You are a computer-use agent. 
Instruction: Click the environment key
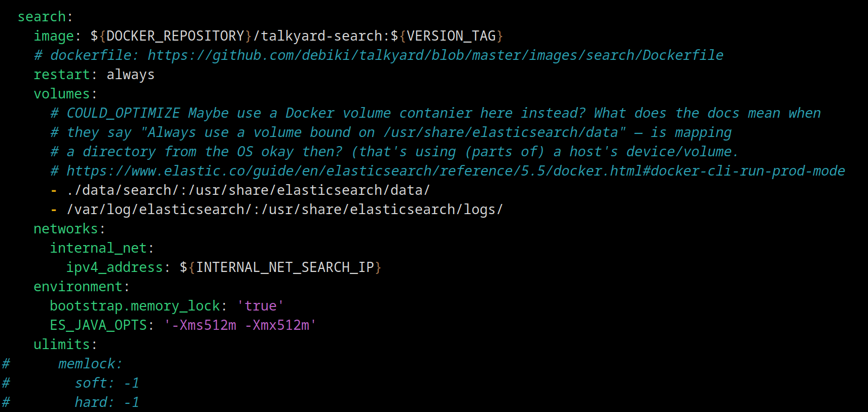[x=78, y=287]
